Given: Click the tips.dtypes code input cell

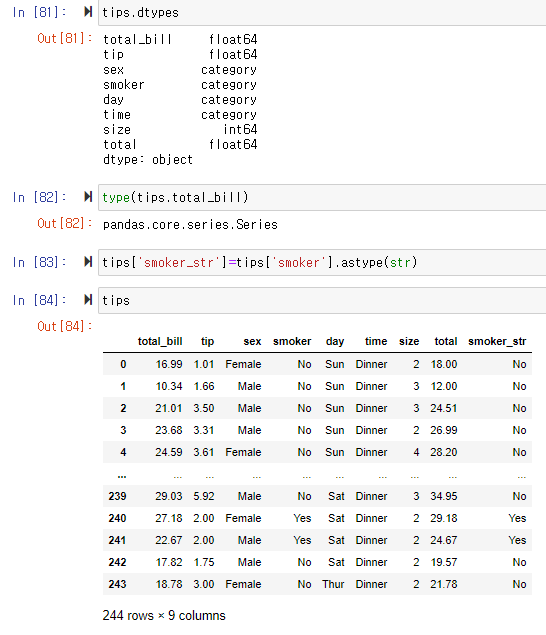Looking at the screenshot, I should (322, 13).
